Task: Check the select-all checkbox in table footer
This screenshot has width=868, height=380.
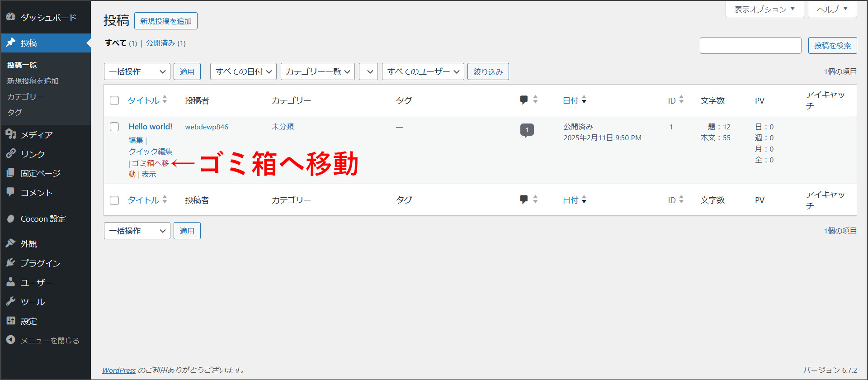Action: pyautogui.click(x=114, y=200)
